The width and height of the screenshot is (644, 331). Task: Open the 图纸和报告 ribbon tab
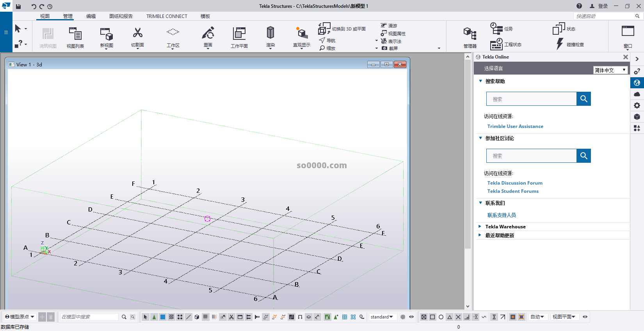pos(121,16)
